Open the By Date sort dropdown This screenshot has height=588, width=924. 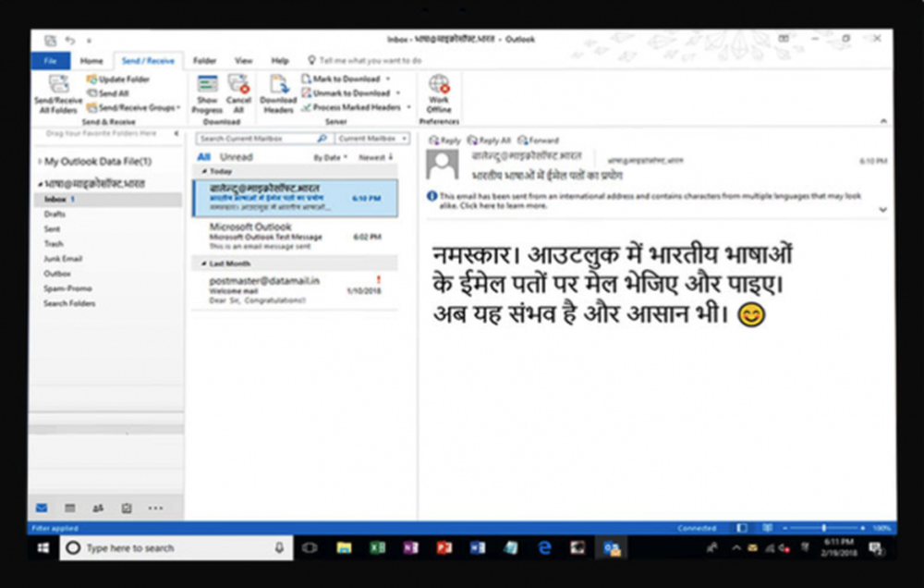click(330, 157)
